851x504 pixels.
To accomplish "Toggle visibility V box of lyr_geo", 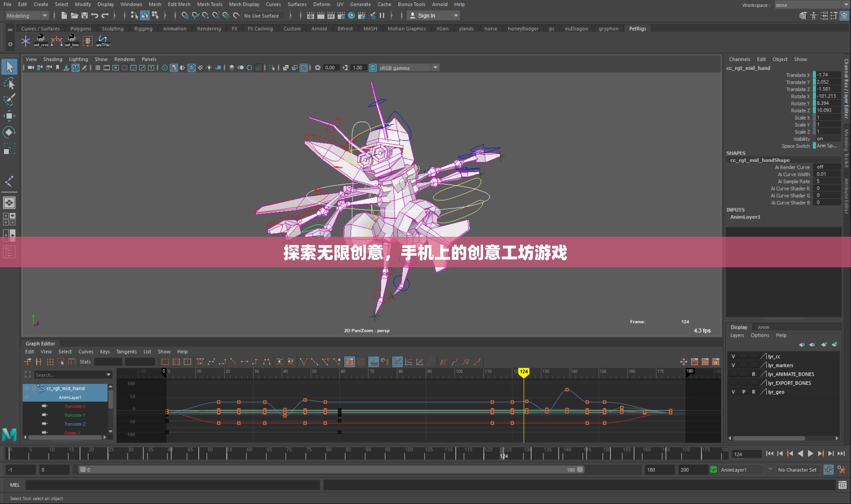I will click(733, 392).
